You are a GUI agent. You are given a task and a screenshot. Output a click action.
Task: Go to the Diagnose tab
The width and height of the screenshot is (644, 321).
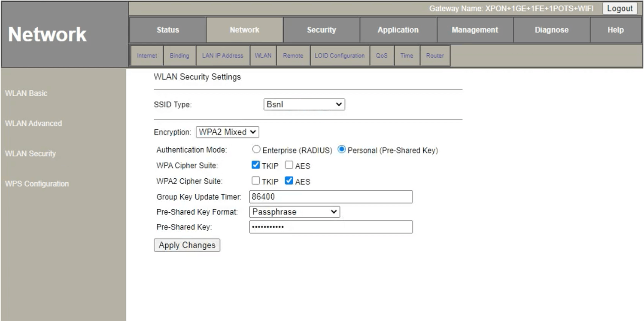[x=551, y=30]
